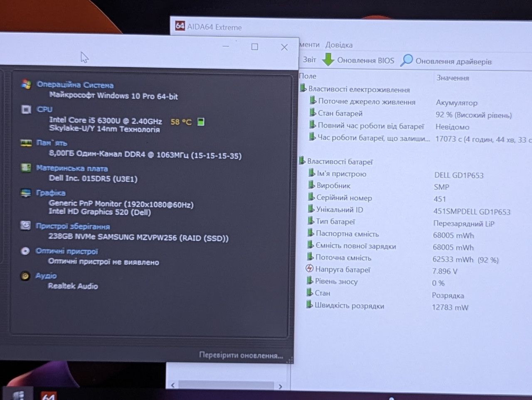This screenshot has height=400, width=532.
Task: Click the icon beside Ім'я пристрою
Action: click(311, 173)
